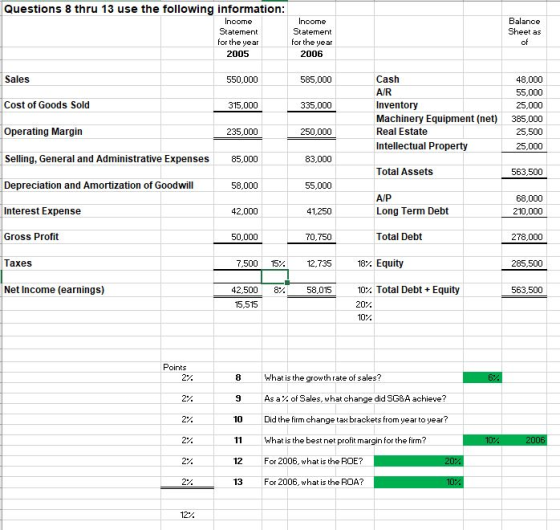Select the green 2006 answer cell
Screen dimensions: 560x530
pos(524,440)
